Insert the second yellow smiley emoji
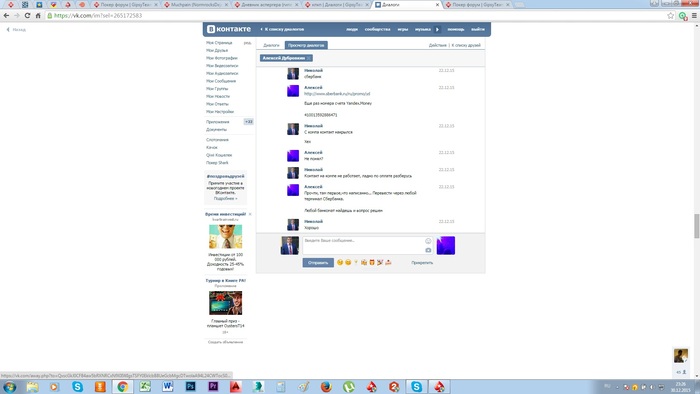700x394 pixels. pos(348,262)
